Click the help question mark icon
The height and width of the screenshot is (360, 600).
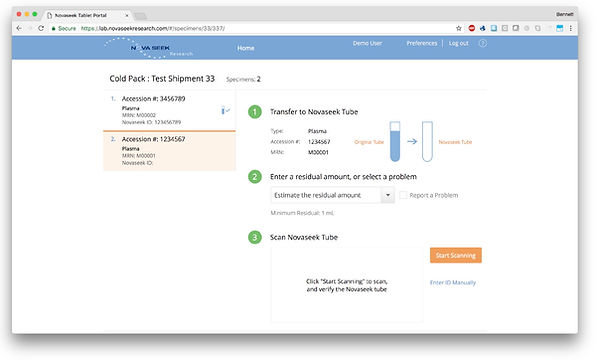pos(483,43)
